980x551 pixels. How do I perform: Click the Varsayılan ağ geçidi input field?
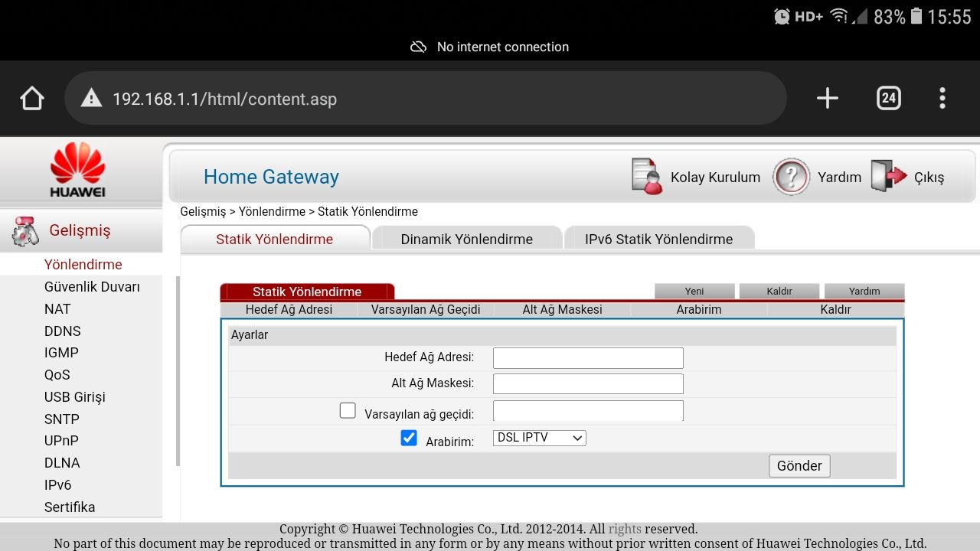pos(588,411)
